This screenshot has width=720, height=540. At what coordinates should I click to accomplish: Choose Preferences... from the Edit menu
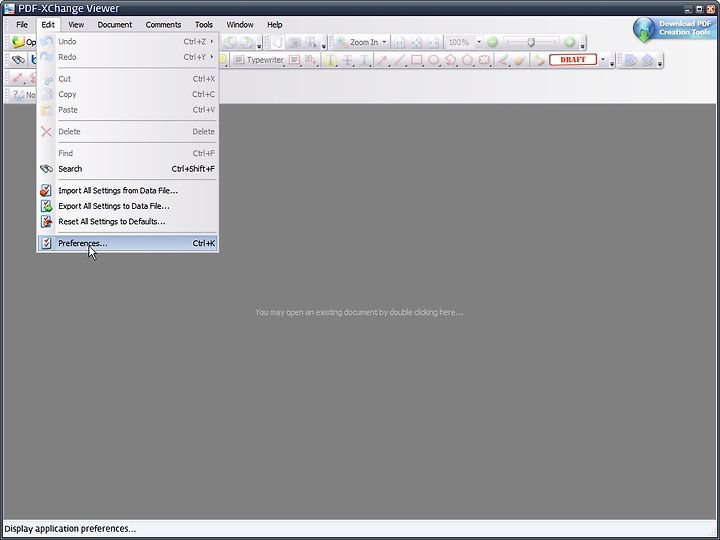pyautogui.click(x=128, y=243)
